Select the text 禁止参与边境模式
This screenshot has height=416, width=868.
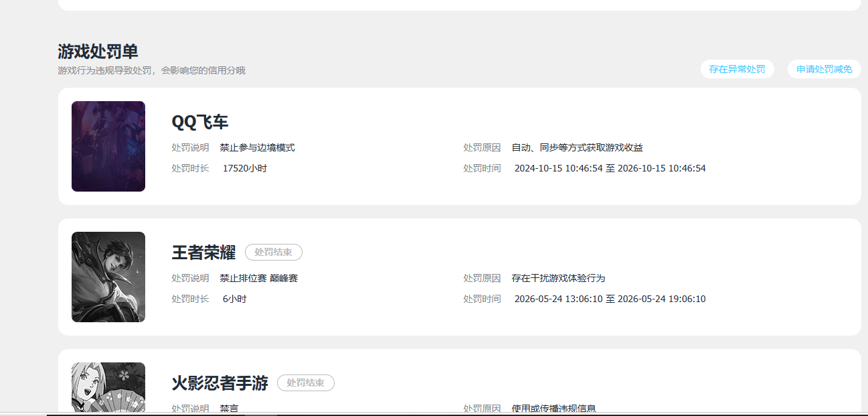coord(258,147)
